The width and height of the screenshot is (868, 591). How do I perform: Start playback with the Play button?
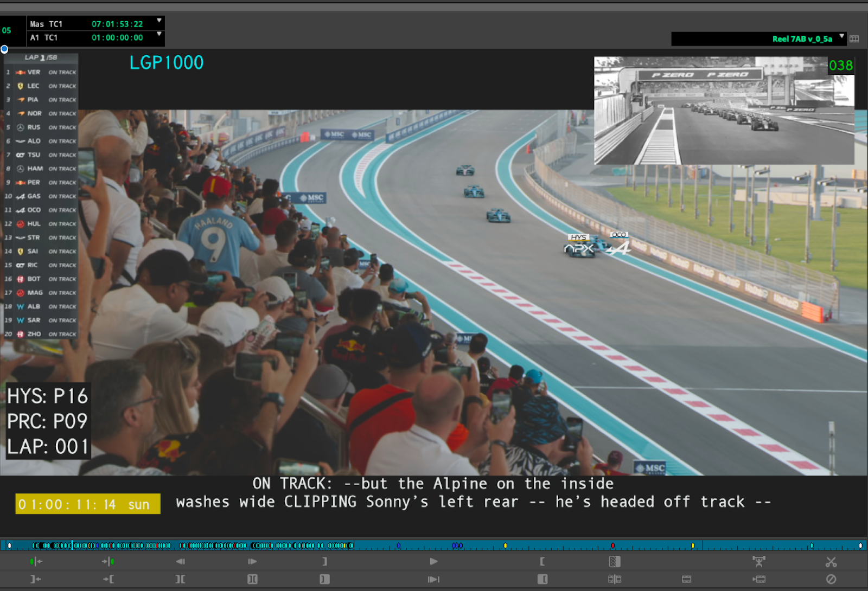tap(433, 562)
